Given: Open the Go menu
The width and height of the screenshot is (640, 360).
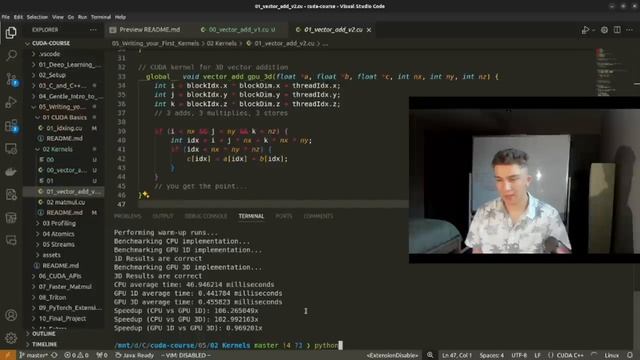Looking at the screenshot, I should point(71,17).
